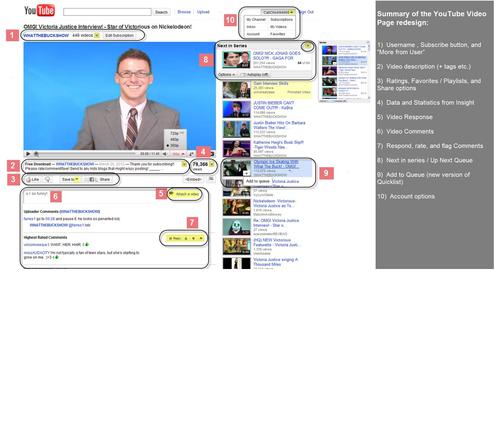
Task: Select the 360p quality option
Action: [175, 145]
